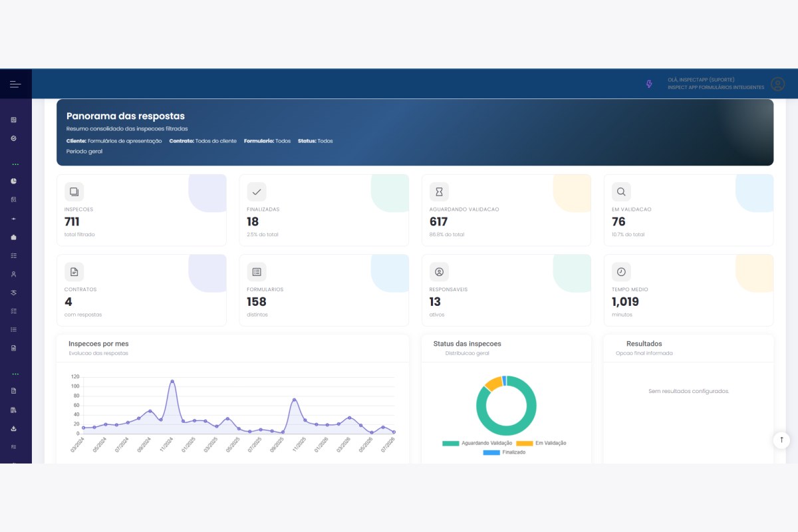This screenshot has height=532, width=798.
Task: Click the last data point at 07/2026
Action: click(394, 432)
